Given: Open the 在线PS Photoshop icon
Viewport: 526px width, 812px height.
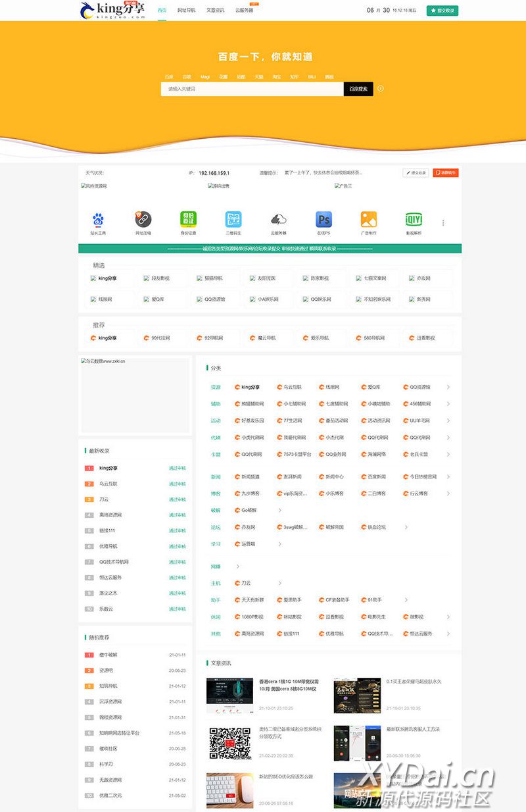Looking at the screenshot, I should pyautogui.click(x=323, y=220).
